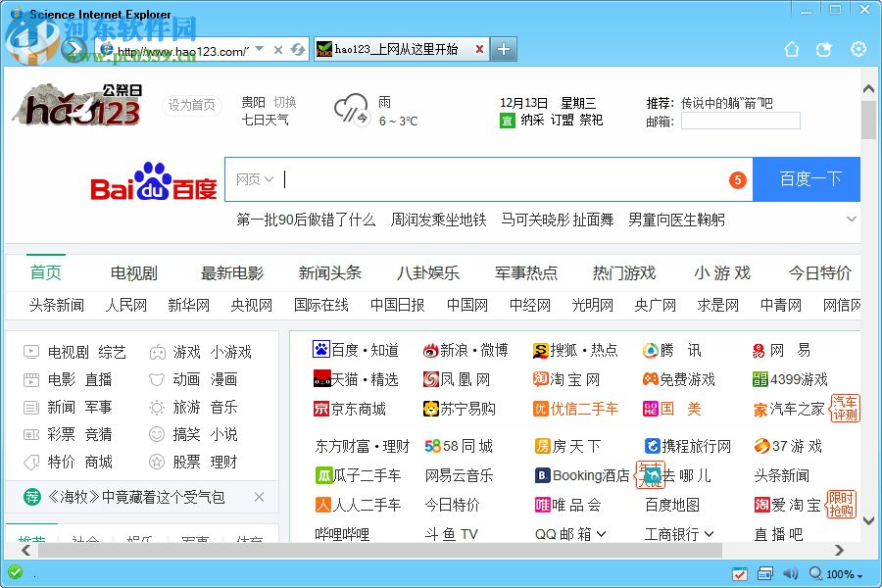
Task: Open the browser home page
Action: (792, 49)
